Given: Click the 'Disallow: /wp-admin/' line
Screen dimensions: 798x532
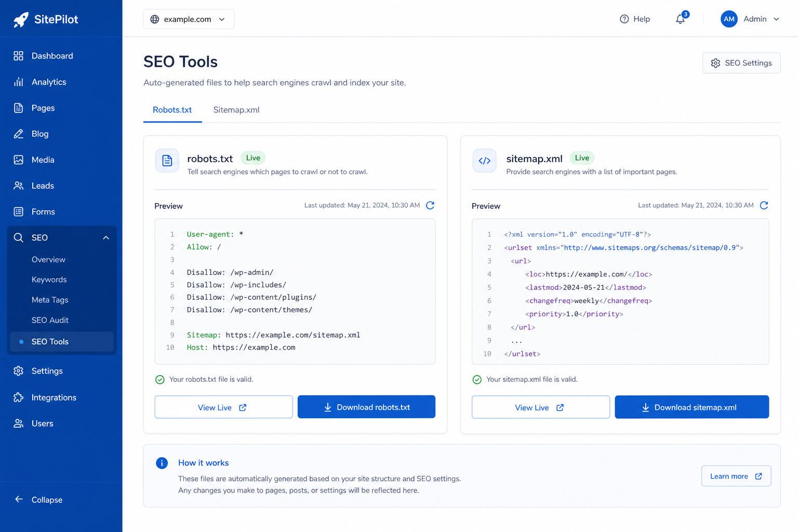Looking at the screenshot, I should click(x=230, y=272).
